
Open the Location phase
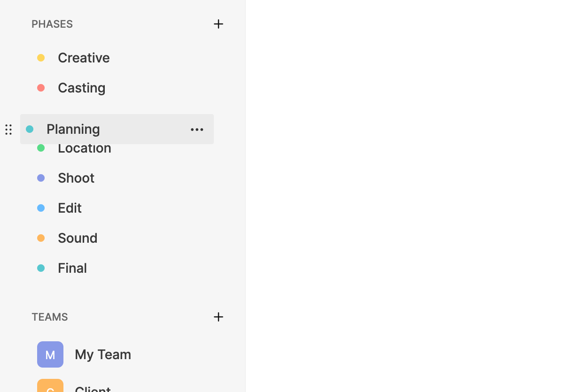tap(85, 150)
